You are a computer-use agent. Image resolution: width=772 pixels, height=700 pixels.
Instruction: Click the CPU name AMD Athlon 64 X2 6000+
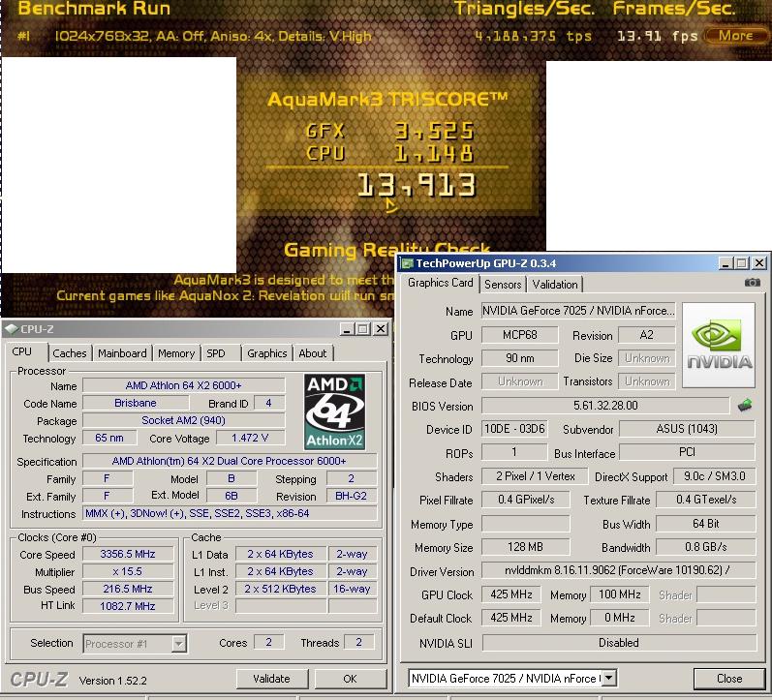184,385
